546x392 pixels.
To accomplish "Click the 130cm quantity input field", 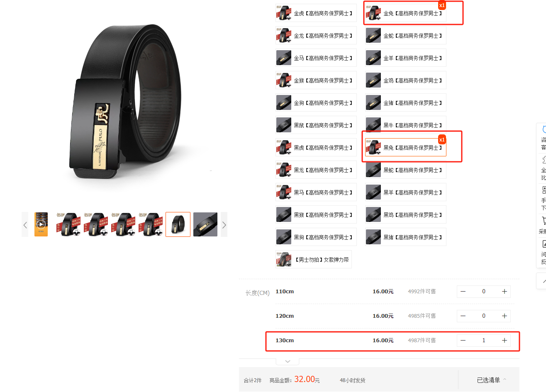I will tap(484, 341).
